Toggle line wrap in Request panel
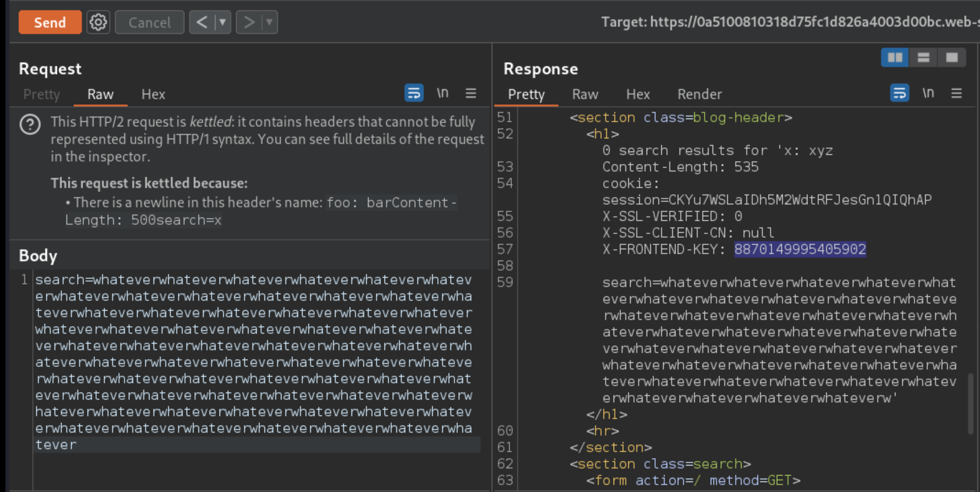 (414, 93)
